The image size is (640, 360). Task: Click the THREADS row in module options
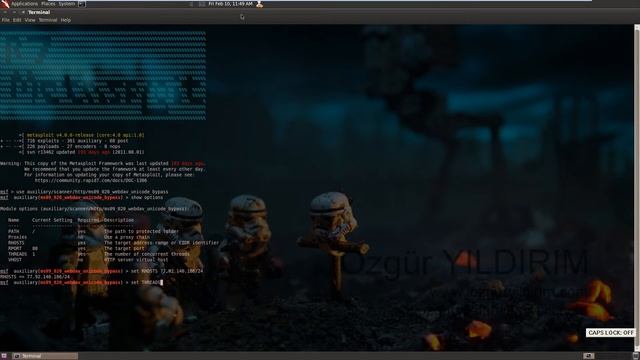tap(99, 254)
